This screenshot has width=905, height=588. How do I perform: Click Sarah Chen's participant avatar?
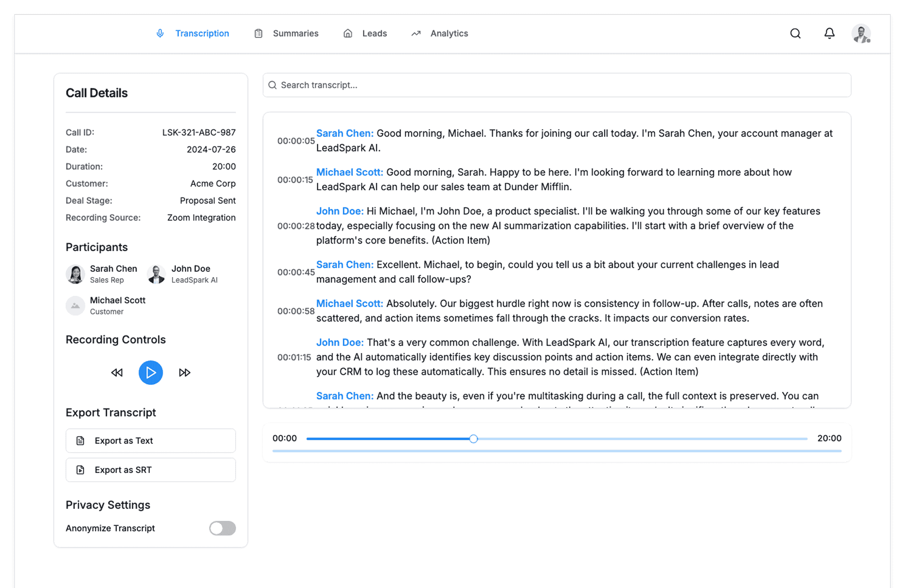click(75, 274)
